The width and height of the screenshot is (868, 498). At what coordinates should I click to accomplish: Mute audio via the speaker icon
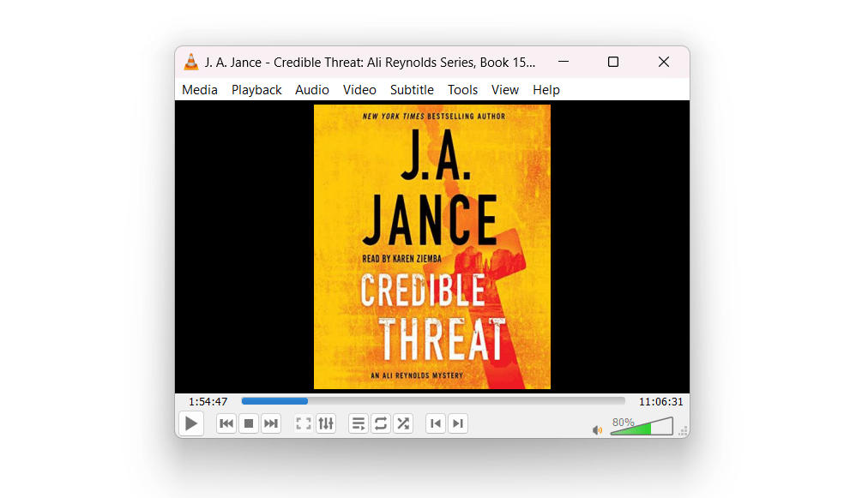[x=597, y=430]
